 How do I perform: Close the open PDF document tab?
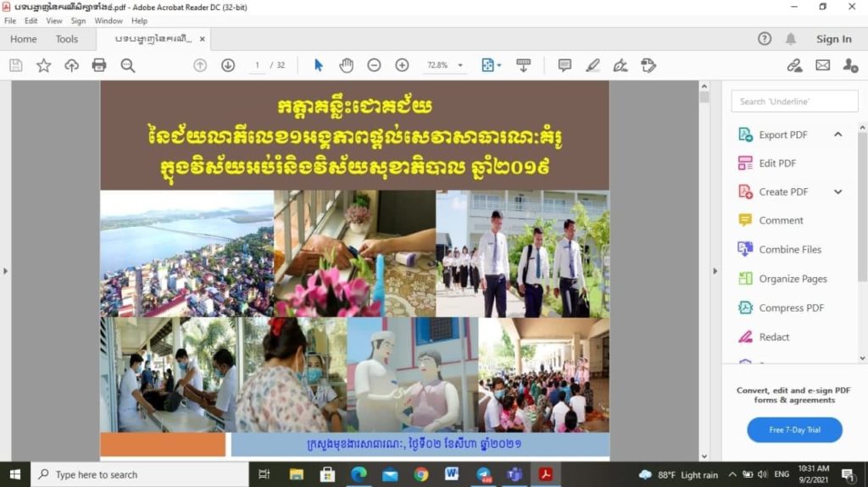click(202, 39)
